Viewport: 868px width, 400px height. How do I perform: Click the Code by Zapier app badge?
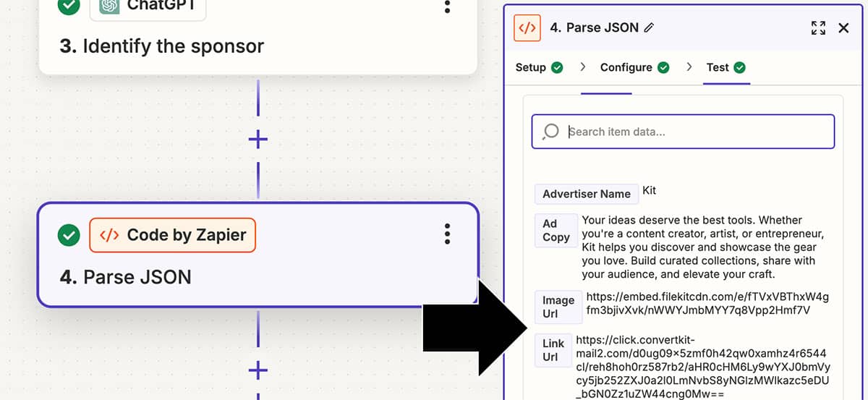point(172,234)
